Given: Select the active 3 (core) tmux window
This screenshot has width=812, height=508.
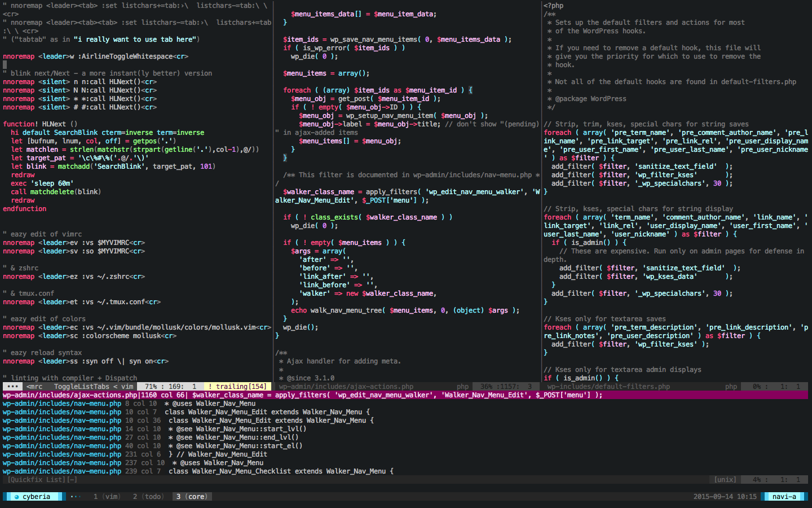Looking at the screenshot, I should click(192, 496).
